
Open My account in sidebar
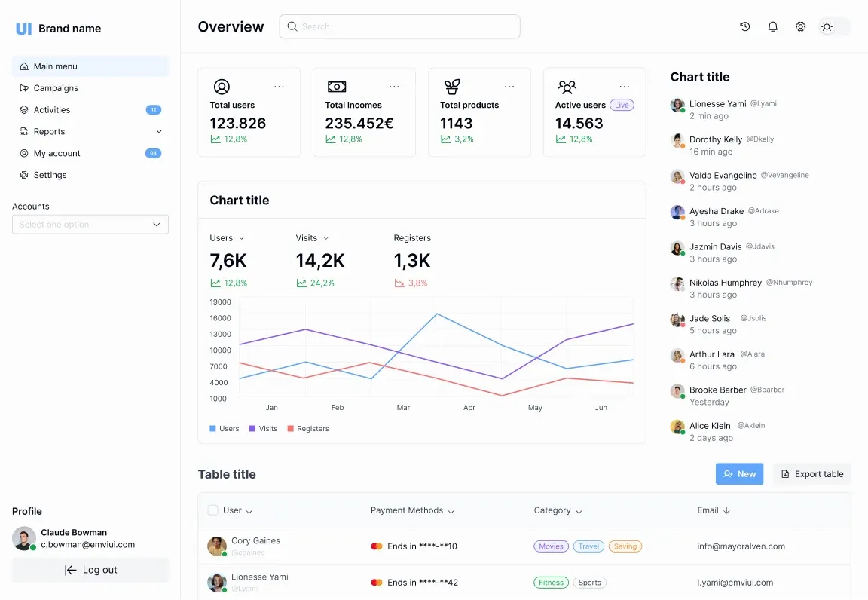90,153
